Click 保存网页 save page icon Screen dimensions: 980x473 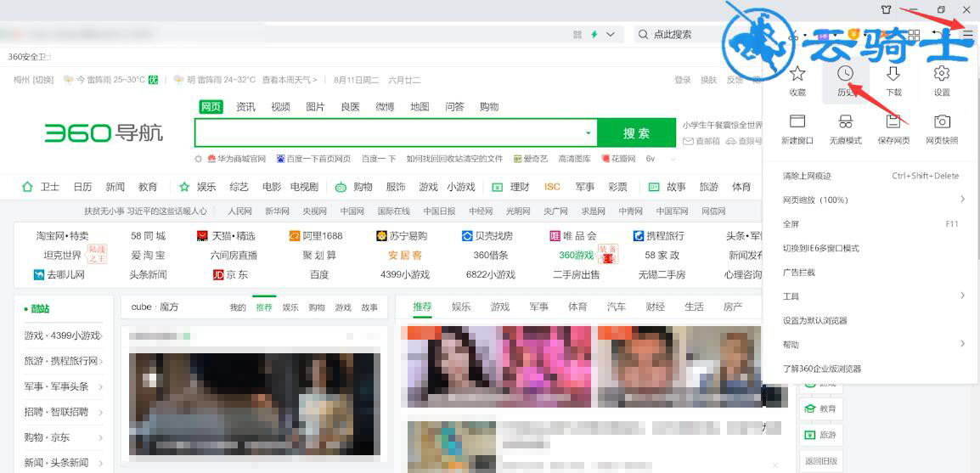pyautogui.click(x=893, y=121)
